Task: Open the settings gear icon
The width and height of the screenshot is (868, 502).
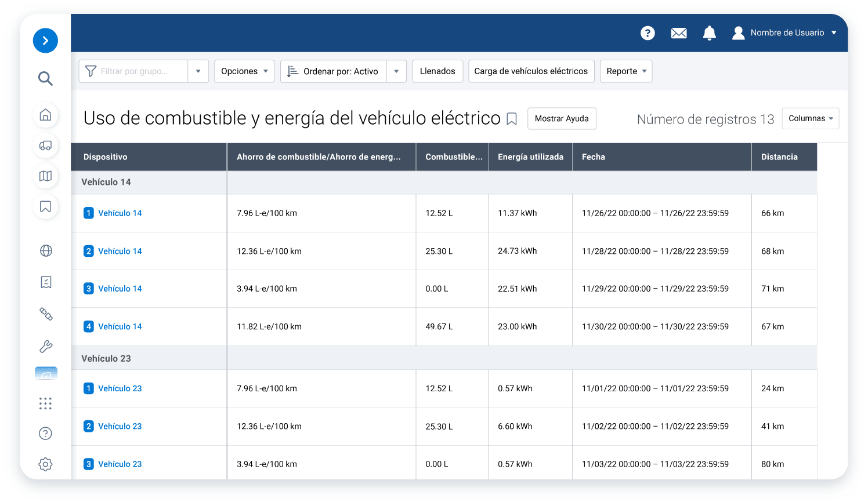Action: pos(45,464)
